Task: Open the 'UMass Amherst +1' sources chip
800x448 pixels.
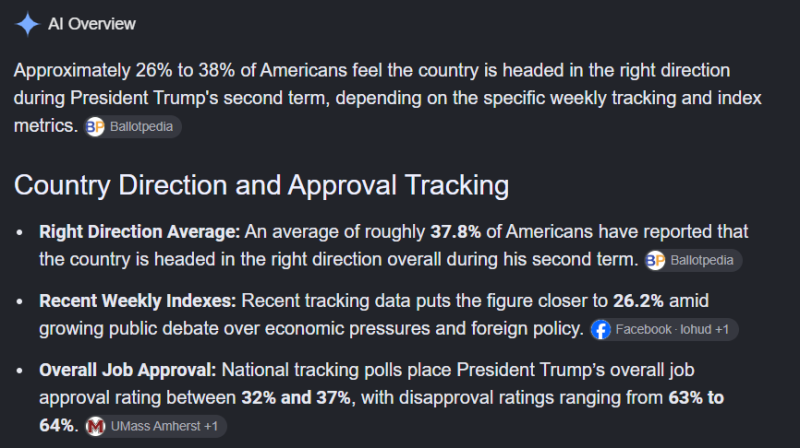Action: click(x=155, y=426)
